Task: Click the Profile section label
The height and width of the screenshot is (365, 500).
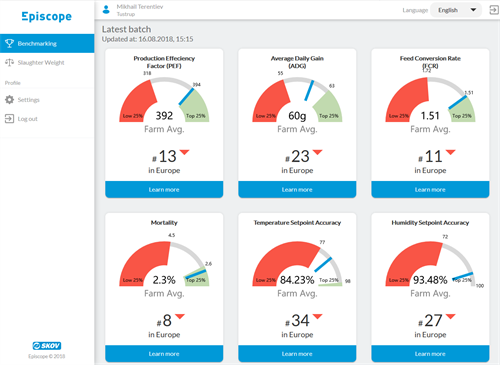Action: (x=13, y=83)
